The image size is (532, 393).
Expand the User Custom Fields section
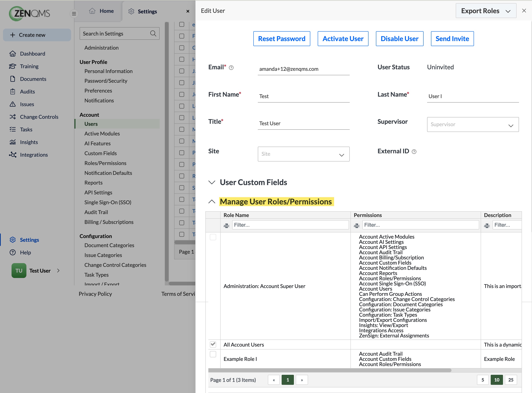click(x=212, y=182)
